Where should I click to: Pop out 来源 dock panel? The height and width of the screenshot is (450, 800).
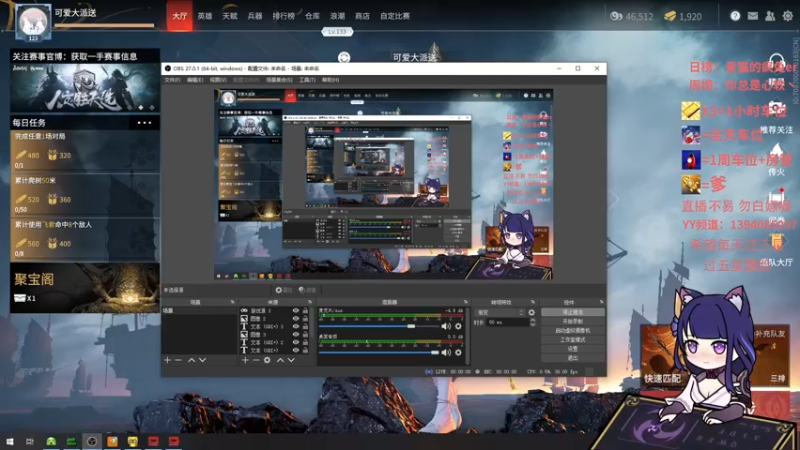[310, 302]
